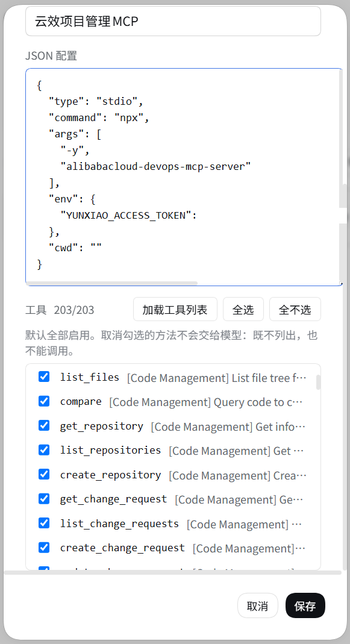Toggle the create_repository checkbox

coord(44,474)
